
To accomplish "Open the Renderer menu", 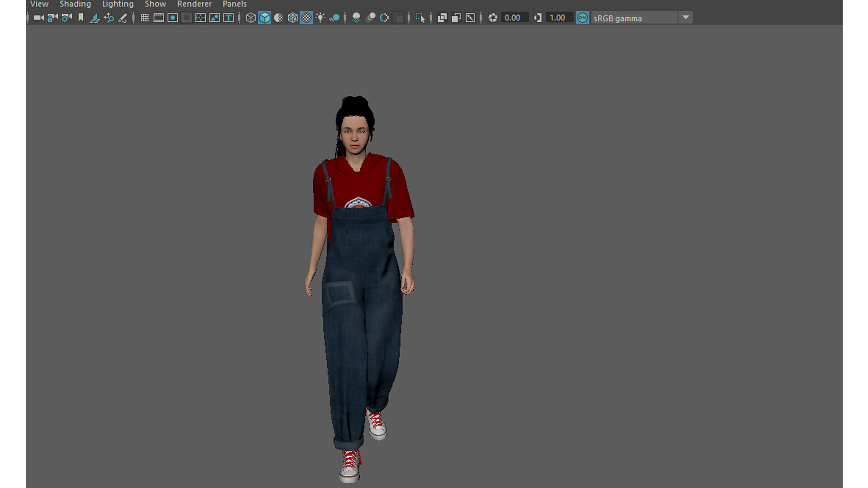I will point(194,4).
